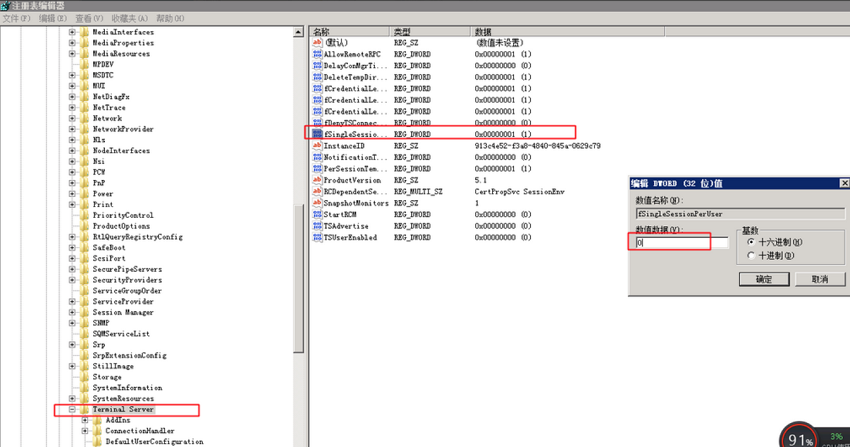Select the decimal (十进制) radio button
The height and width of the screenshot is (447, 850).
(751, 255)
